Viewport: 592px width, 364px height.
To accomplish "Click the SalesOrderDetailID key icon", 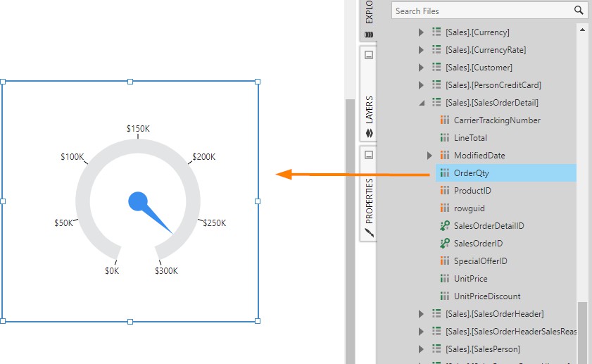I will (x=444, y=226).
